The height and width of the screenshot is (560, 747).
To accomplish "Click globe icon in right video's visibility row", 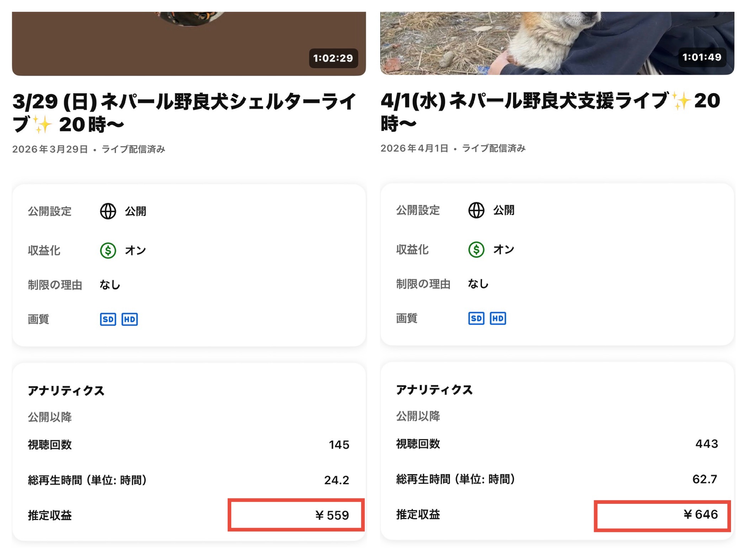I will tap(476, 210).
